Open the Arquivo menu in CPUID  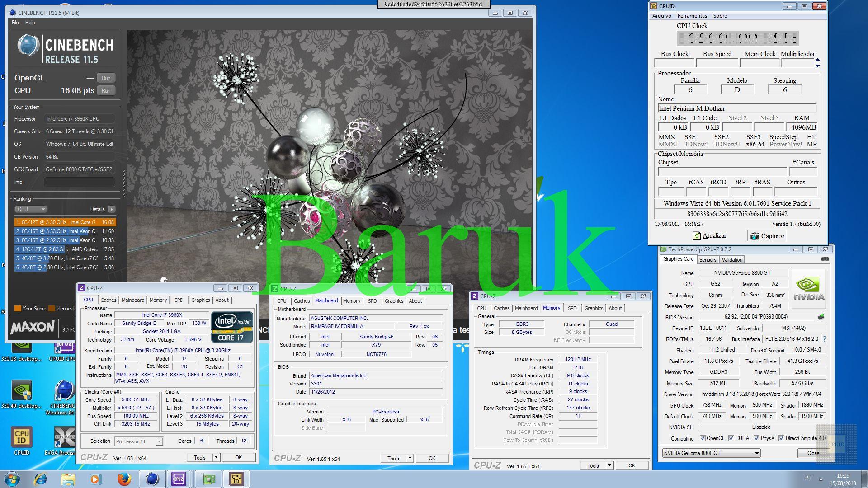tap(661, 16)
